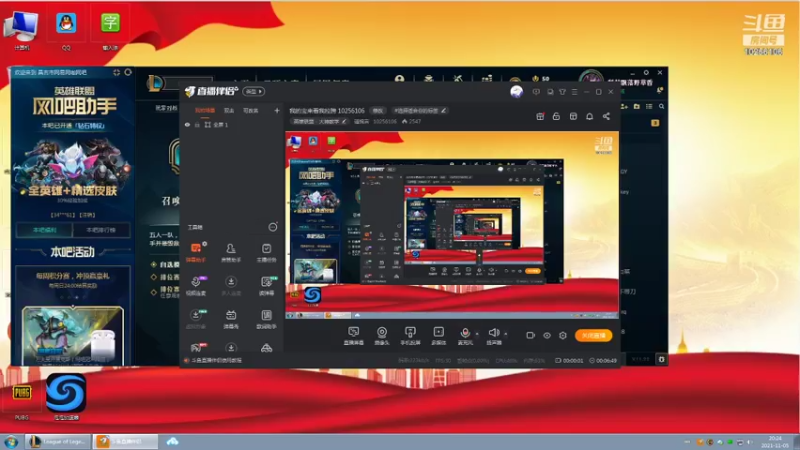This screenshot has height=450, width=800.
Task: Add a new scene with plus icon
Action: pyautogui.click(x=277, y=110)
